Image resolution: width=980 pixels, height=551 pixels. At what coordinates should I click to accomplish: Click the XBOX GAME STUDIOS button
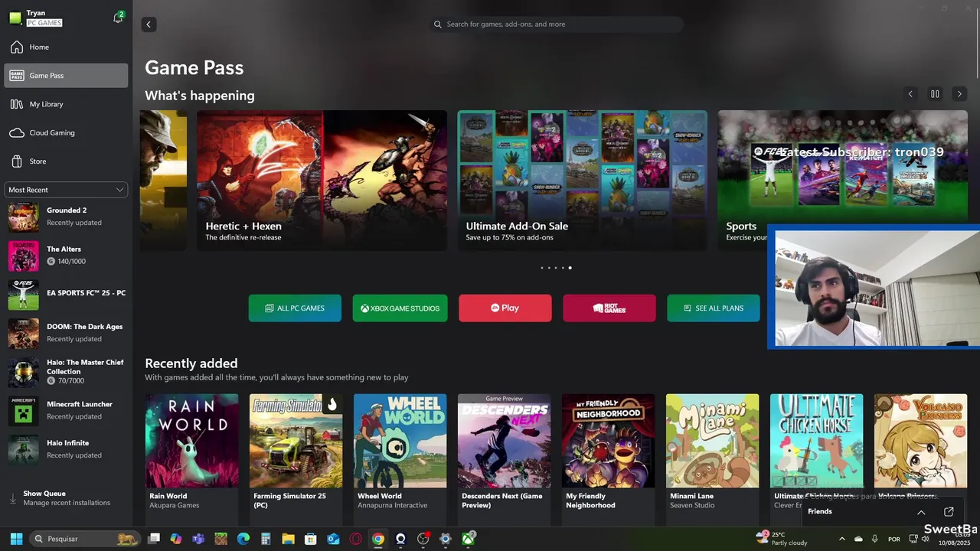(400, 308)
